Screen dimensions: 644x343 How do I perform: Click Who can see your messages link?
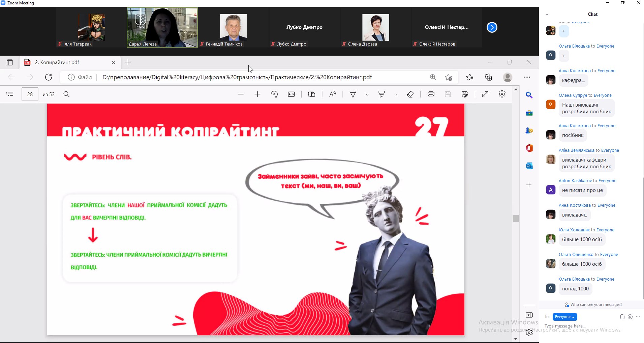click(596, 305)
